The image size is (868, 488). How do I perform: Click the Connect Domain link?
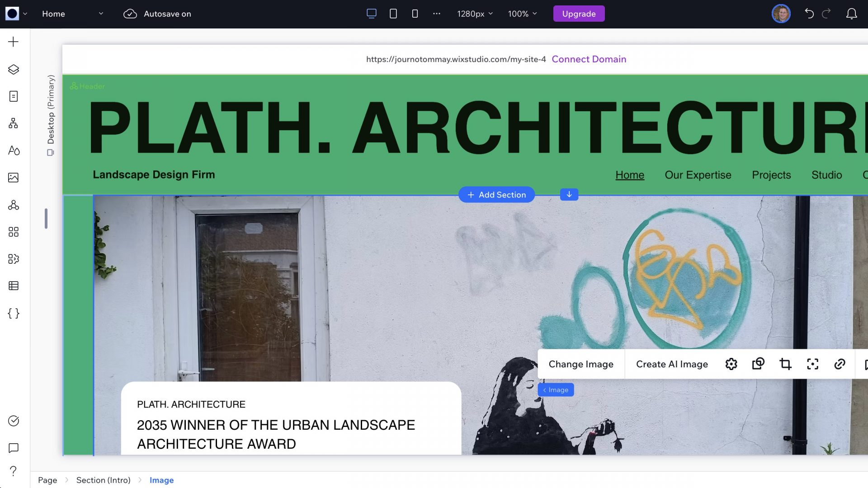(x=589, y=59)
